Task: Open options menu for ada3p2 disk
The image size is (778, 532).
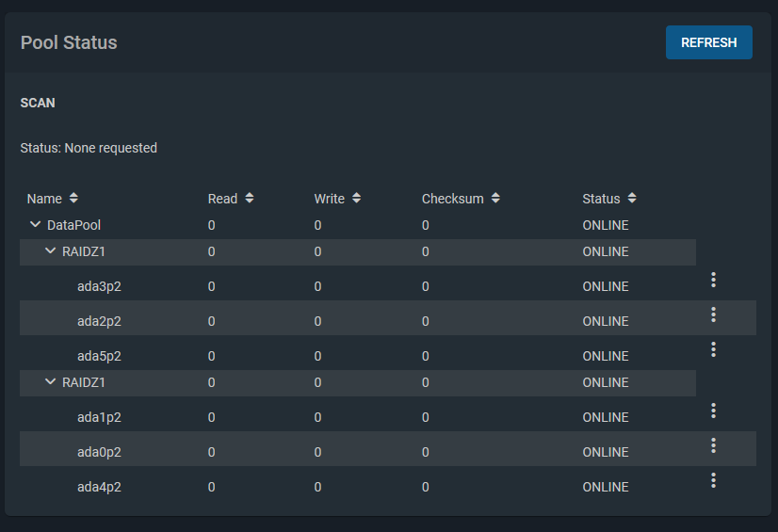Action: coord(714,280)
